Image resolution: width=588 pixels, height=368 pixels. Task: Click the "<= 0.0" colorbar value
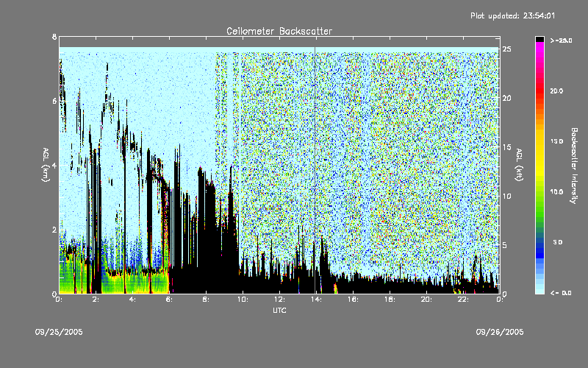pos(561,293)
